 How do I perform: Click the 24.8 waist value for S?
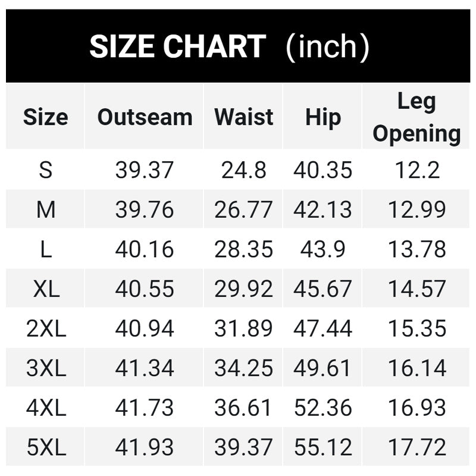(x=243, y=170)
